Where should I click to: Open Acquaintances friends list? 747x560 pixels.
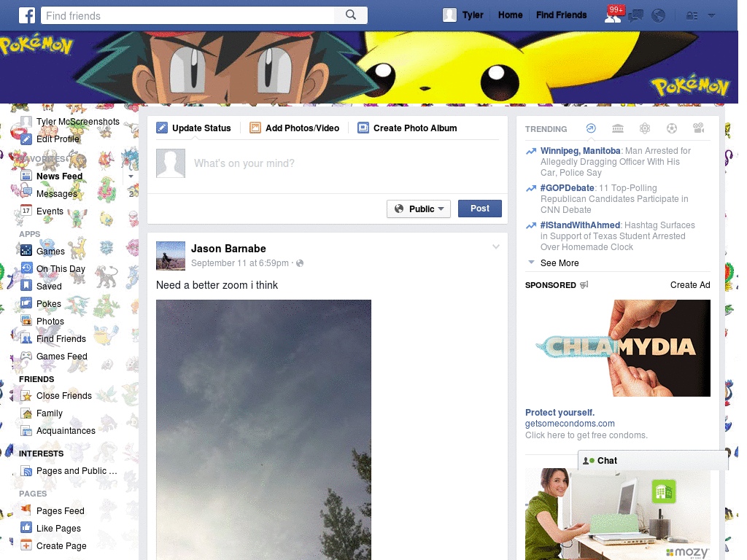click(66, 430)
